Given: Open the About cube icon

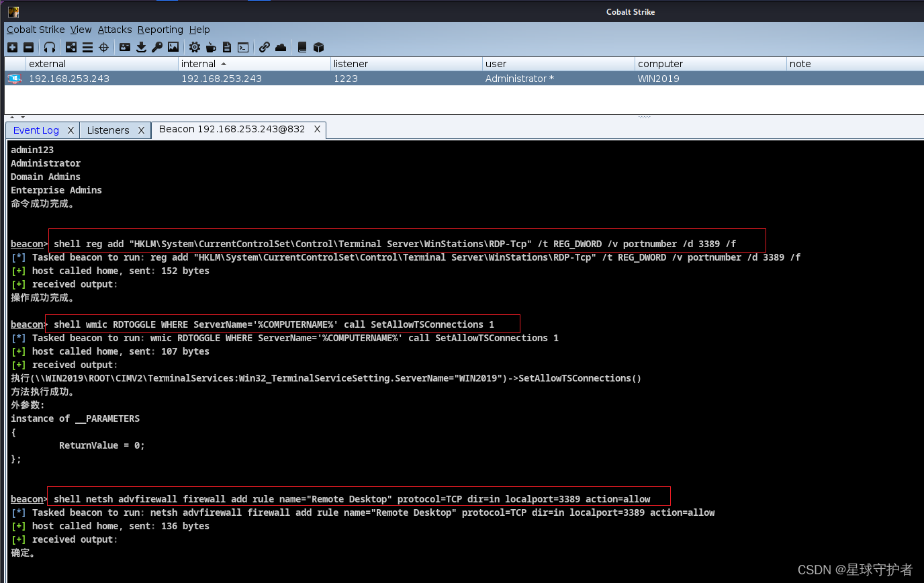Looking at the screenshot, I should coord(318,47).
